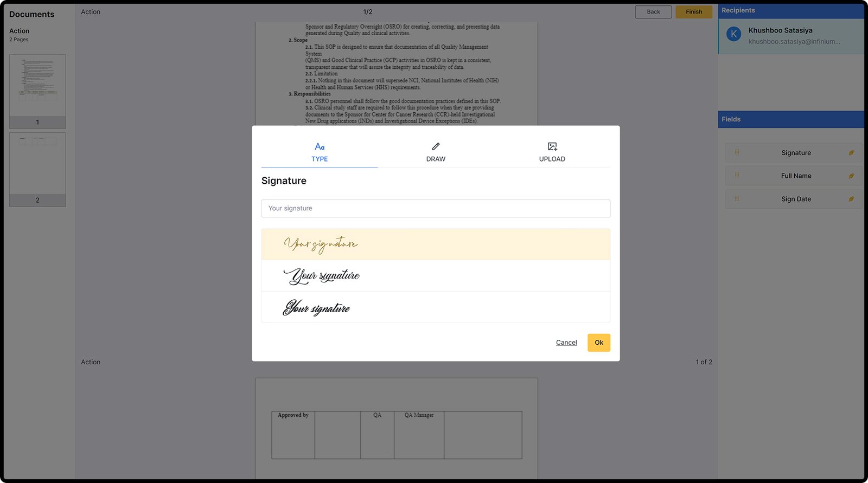Open page 2 thumbnail in Documents
The height and width of the screenshot is (483, 868).
[37, 164]
